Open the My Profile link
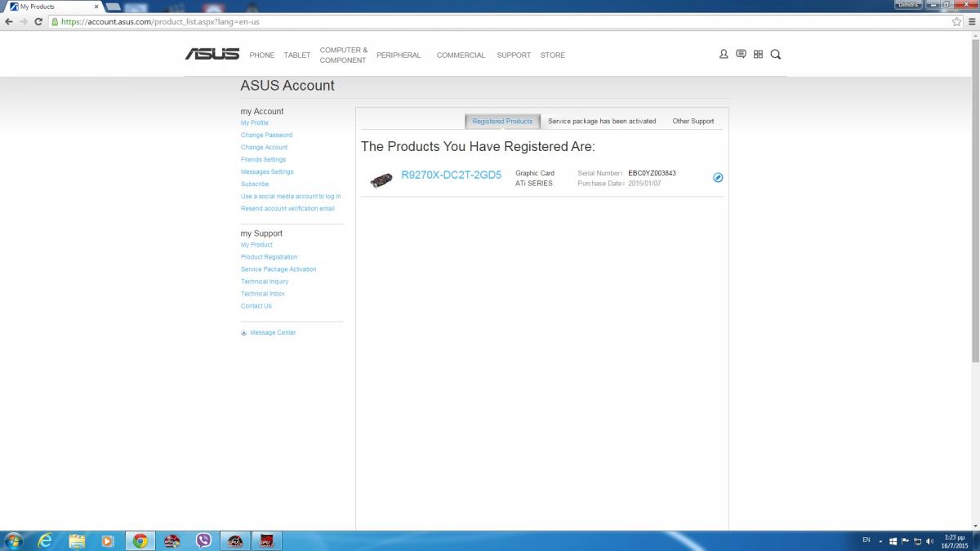This screenshot has height=551, width=980. pos(255,123)
